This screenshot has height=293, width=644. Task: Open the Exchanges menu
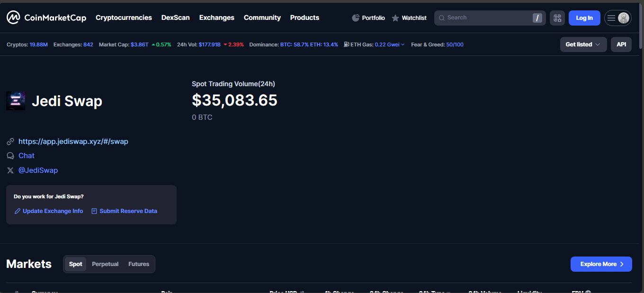pos(216,18)
